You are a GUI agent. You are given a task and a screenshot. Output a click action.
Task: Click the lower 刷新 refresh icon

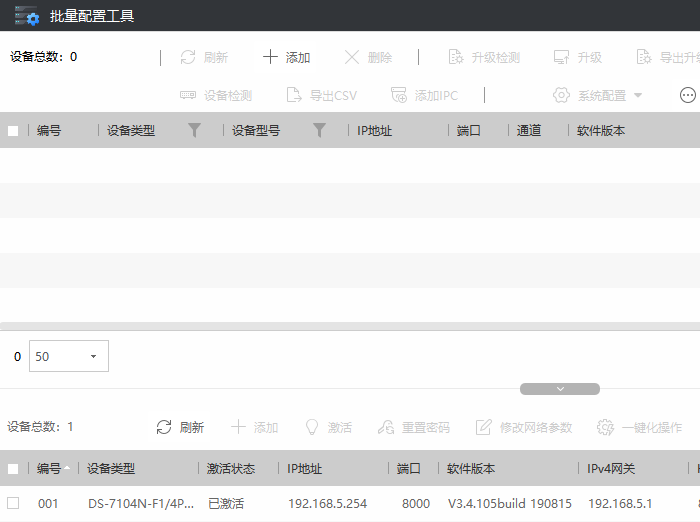[164, 427]
